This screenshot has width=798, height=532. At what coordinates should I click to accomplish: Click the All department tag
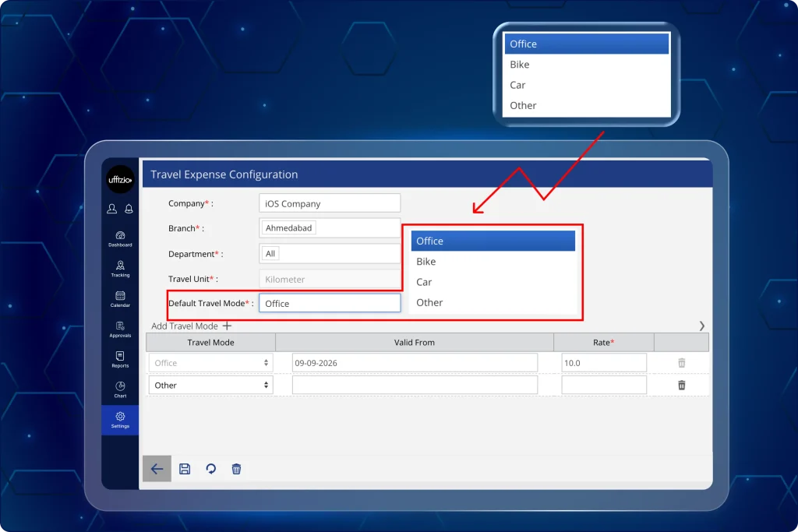click(x=270, y=253)
